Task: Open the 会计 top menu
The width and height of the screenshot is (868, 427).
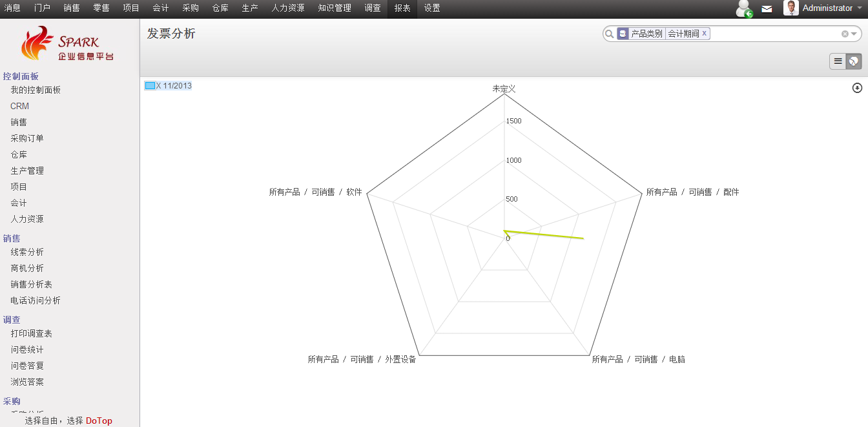Action: (161, 8)
